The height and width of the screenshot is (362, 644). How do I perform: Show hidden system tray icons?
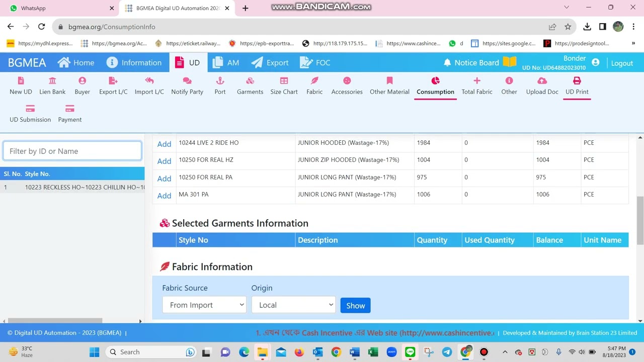(505, 352)
